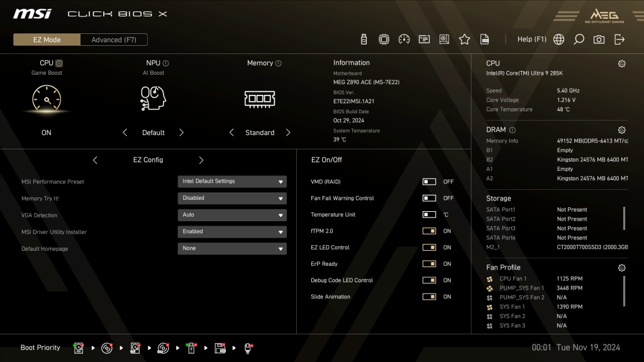Click the MSI logo
Viewport: 644px width, 362px height.
click(32, 14)
